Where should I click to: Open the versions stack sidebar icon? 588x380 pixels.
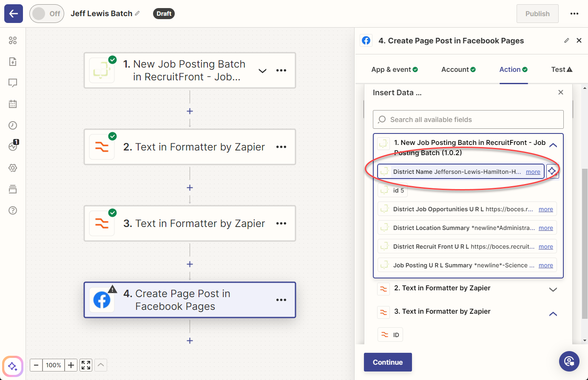coord(13,189)
